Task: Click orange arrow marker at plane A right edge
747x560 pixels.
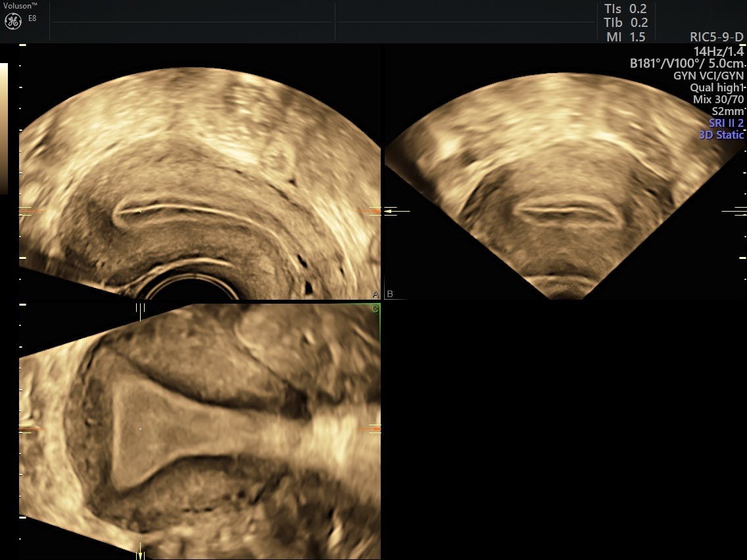Action: [370, 211]
